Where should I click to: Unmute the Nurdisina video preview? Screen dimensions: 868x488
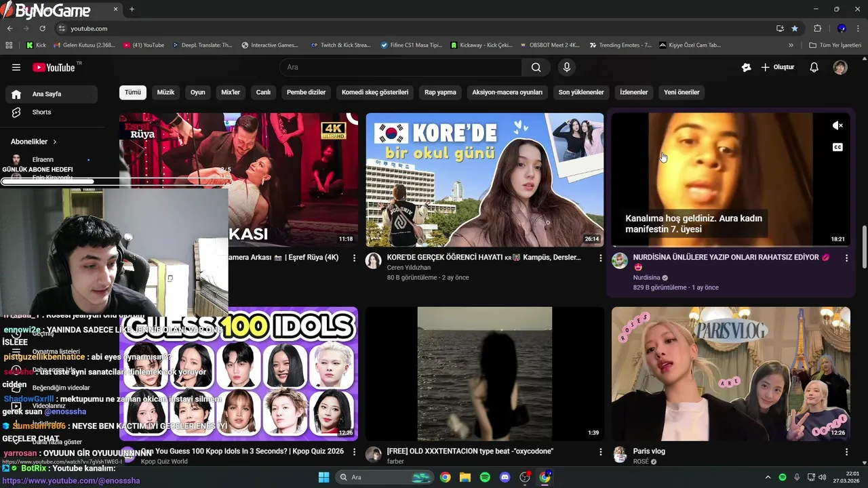pyautogui.click(x=838, y=125)
